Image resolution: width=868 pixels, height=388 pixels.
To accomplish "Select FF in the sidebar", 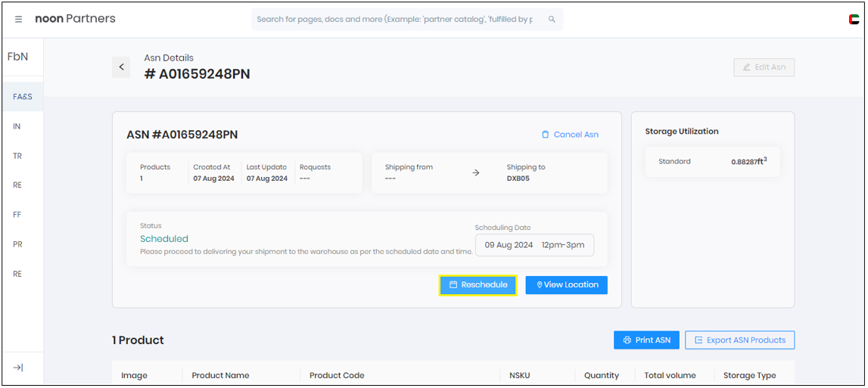I will pos(17,215).
